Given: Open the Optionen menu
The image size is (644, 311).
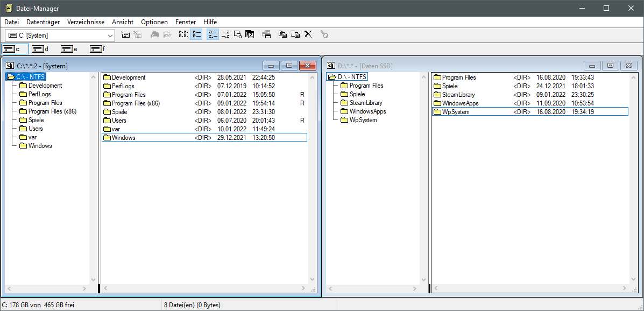Looking at the screenshot, I should (x=154, y=22).
